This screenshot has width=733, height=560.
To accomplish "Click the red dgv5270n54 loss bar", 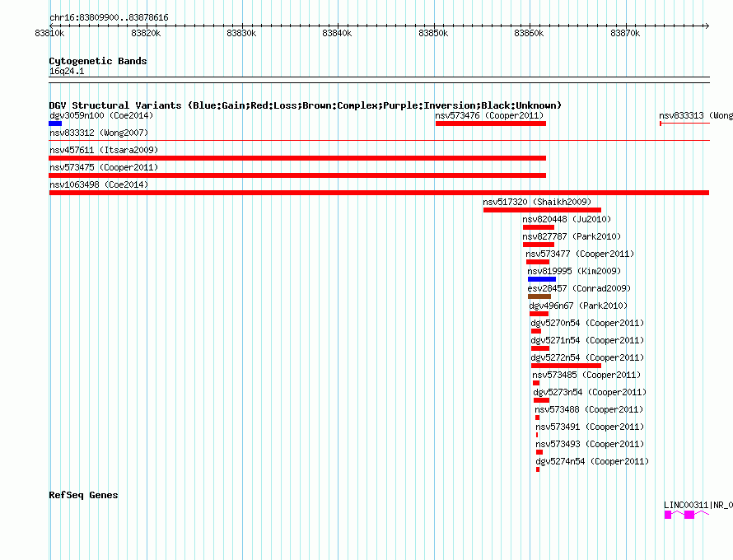I will 536,331.
